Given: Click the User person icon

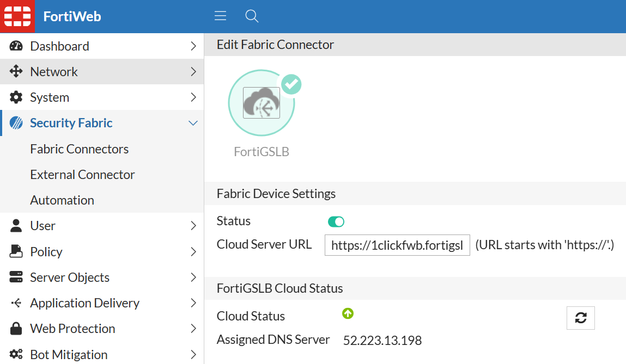Looking at the screenshot, I should pos(16,226).
